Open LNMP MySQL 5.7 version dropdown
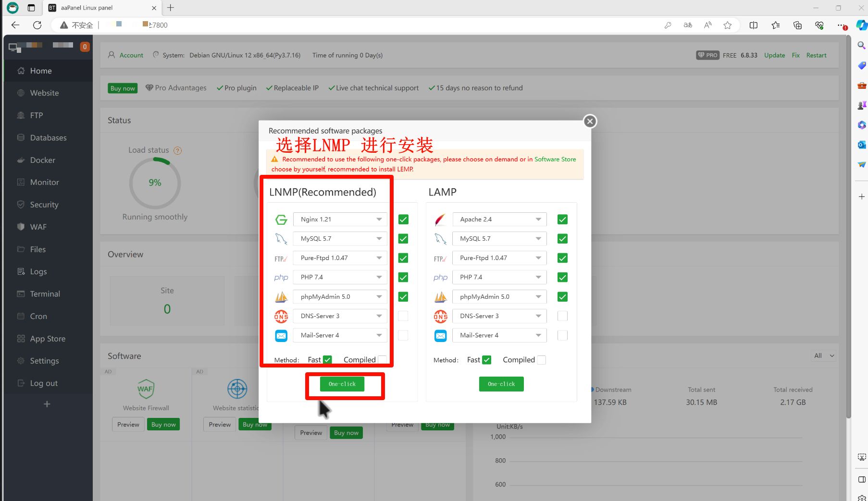This screenshot has height=501, width=868. 340,239
